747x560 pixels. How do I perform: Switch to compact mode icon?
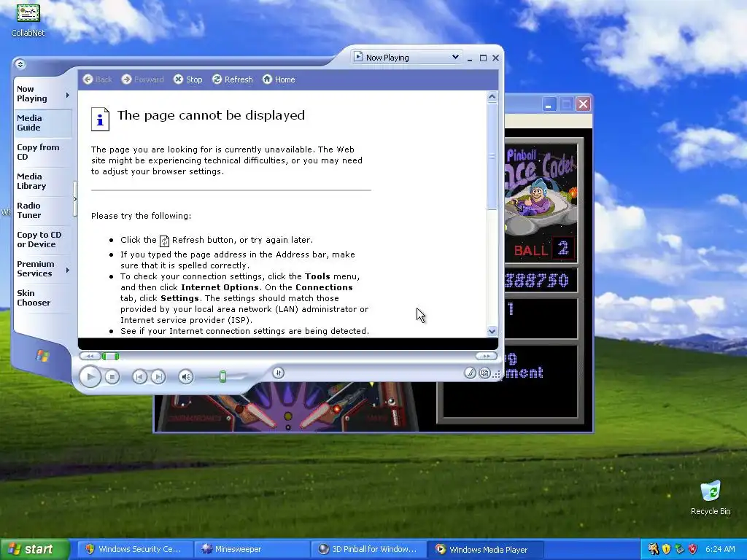(484, 373)
